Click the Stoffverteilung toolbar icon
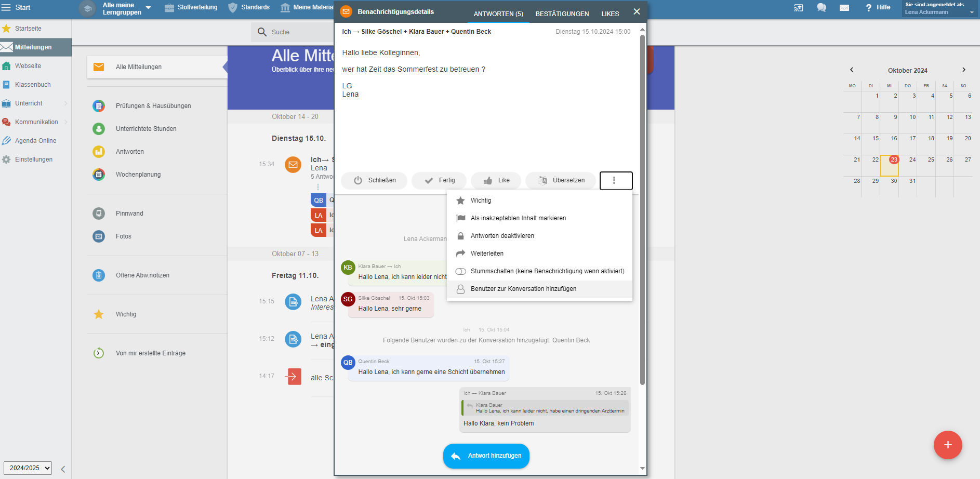Screen dimensions: 980x479 point(169,8)
